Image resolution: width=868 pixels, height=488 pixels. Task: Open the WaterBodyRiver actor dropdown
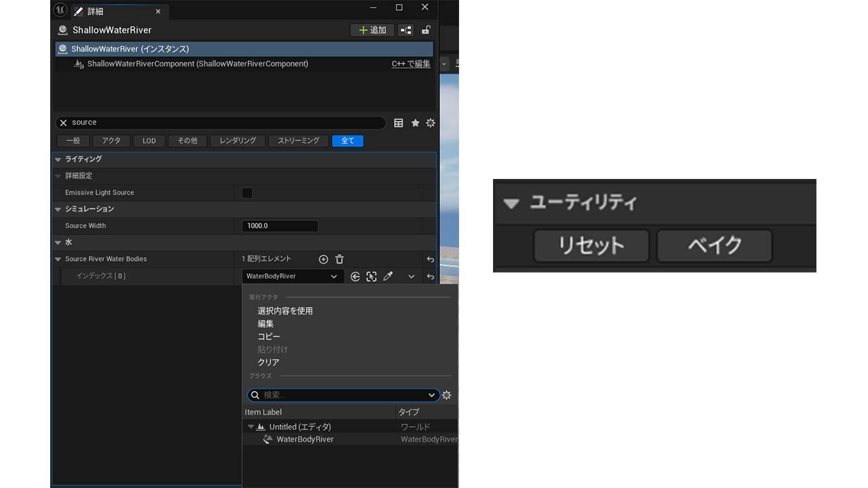click(x=292, y=277)
